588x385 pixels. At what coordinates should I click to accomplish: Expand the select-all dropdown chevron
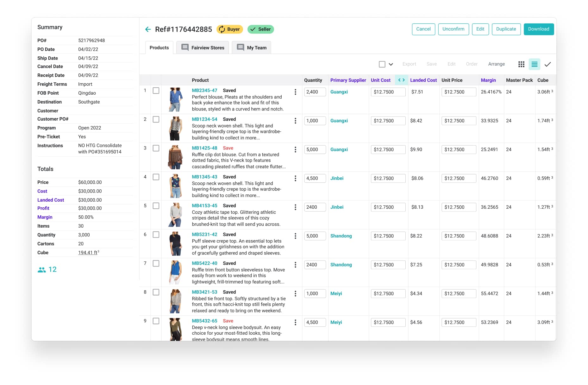pyautogui.click(x=391, y=64)
